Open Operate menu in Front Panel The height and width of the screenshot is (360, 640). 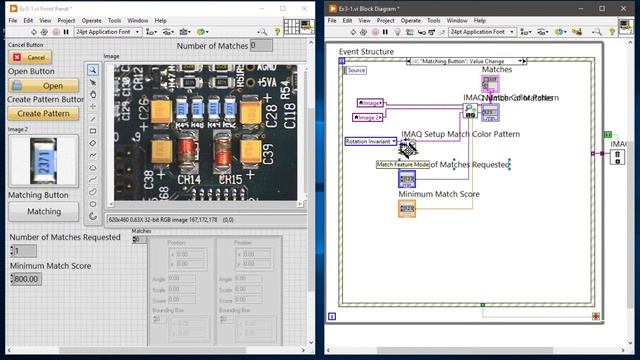tap(91, 20)
